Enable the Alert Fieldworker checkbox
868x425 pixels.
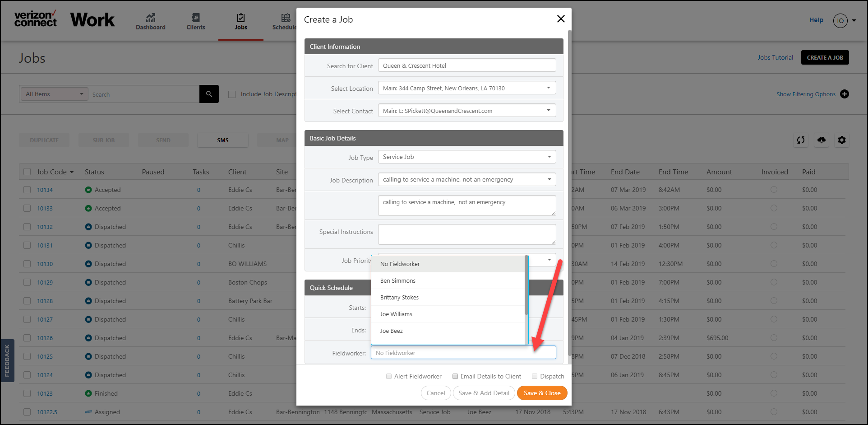point(389,376)
